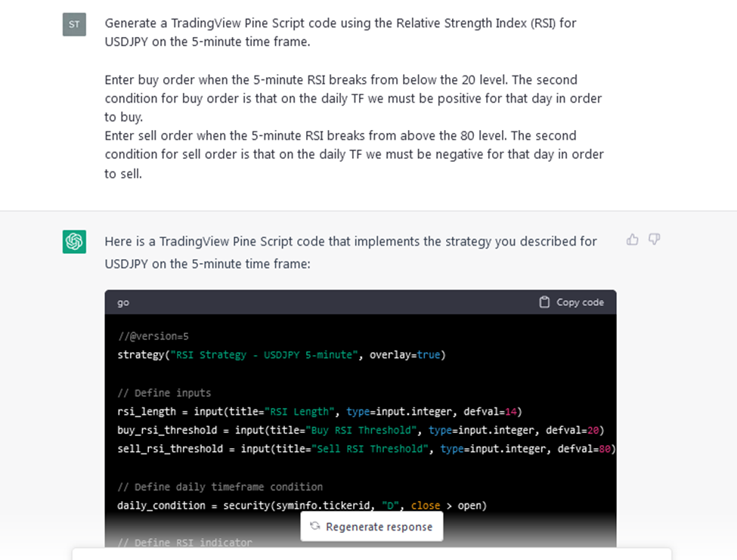Click the thumbs up feedback icon
Image resolution: width=737 pixels, height=560 pixels.
(x=632, y=240)
